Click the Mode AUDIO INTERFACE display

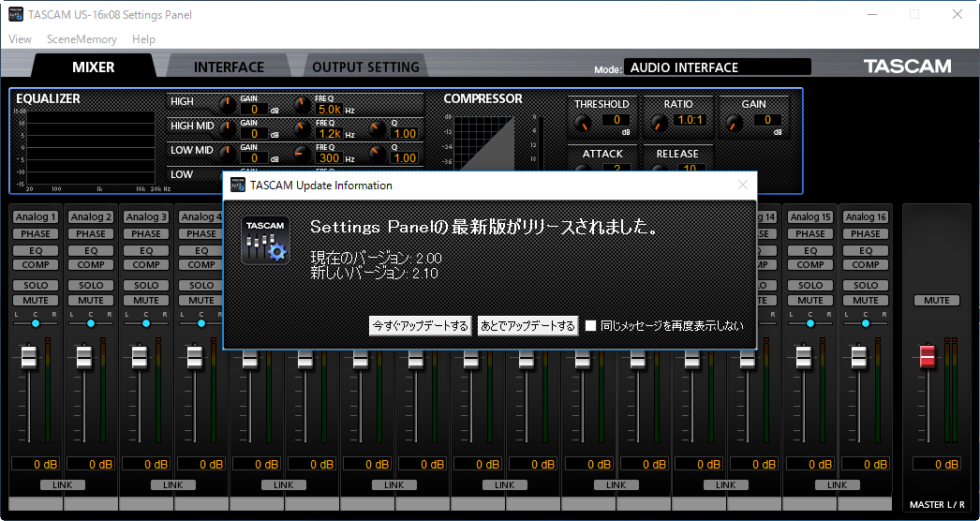point(718,67)
